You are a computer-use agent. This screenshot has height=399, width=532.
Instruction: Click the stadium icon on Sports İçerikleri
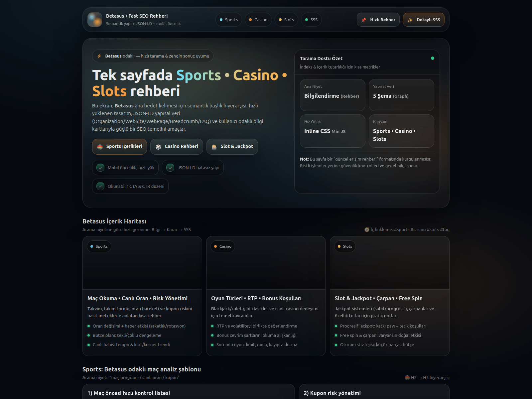coord(100,147)
